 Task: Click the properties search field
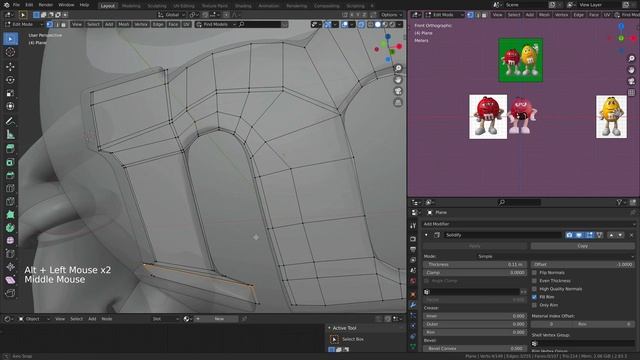(520, 202)
